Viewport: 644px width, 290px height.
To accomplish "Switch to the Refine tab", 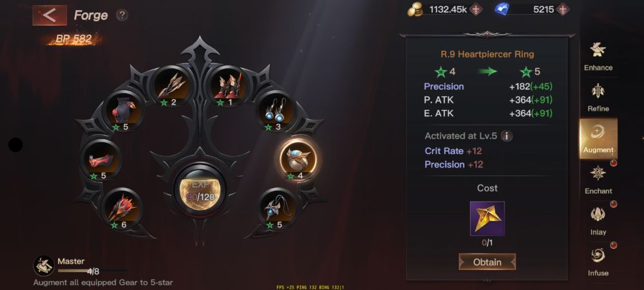I will tap(598, 98).
